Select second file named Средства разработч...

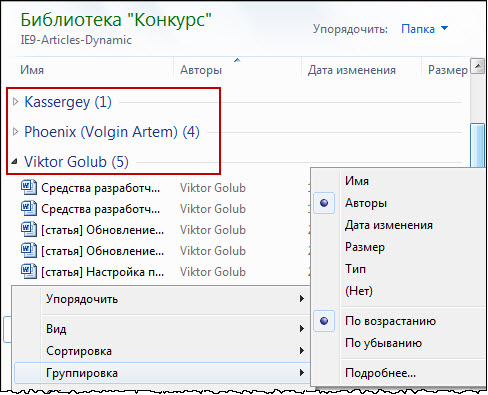pos(100,209)
